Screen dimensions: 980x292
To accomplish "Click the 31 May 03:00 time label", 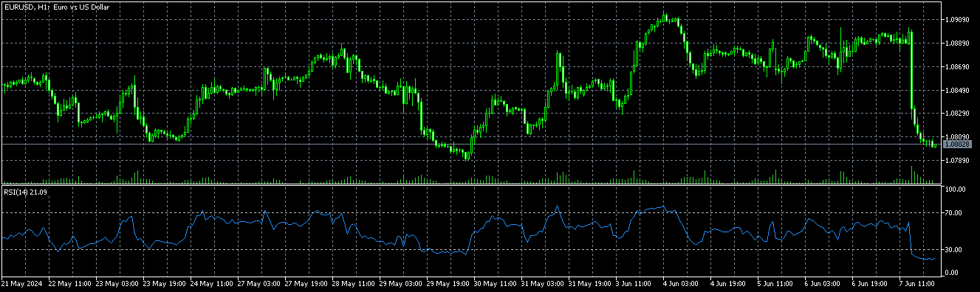I will tap(543, 283).
